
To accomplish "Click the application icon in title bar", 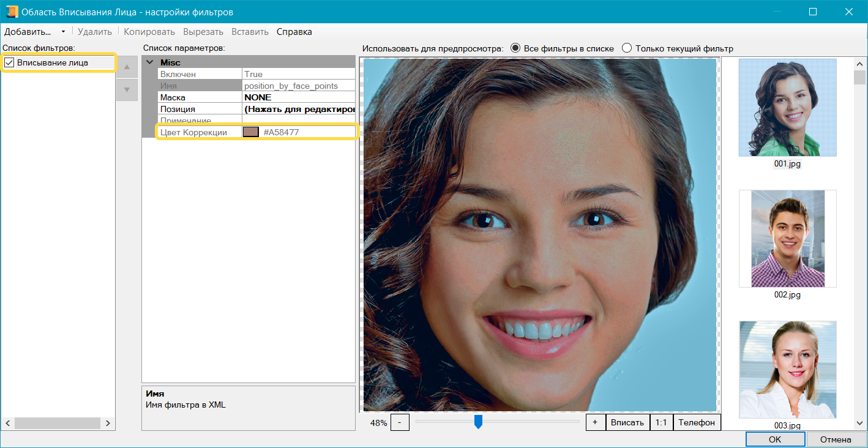I will [x=11, y=12].
